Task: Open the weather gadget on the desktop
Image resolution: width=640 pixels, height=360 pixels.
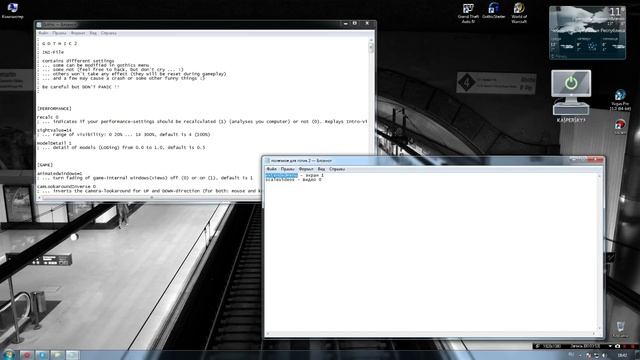Action: tap(587, 33)
